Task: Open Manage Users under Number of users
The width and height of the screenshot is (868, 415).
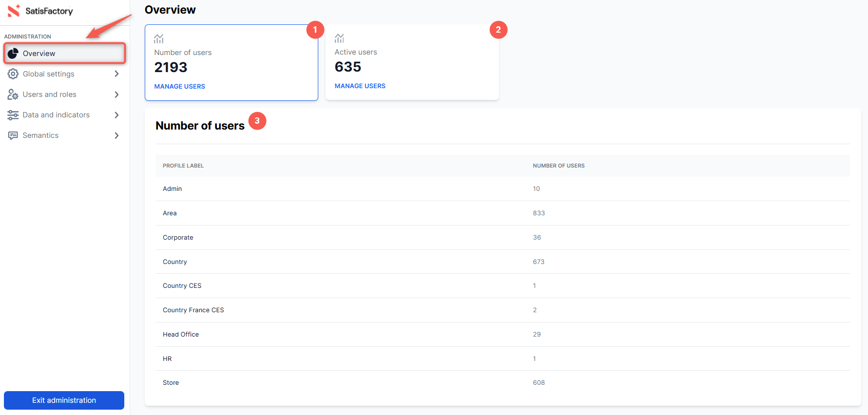Action: click(x=179, y=86)
